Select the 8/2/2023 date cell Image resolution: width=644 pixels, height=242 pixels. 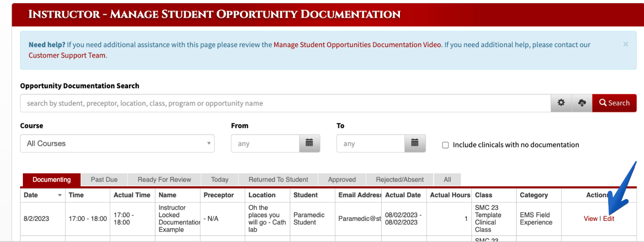43,219
